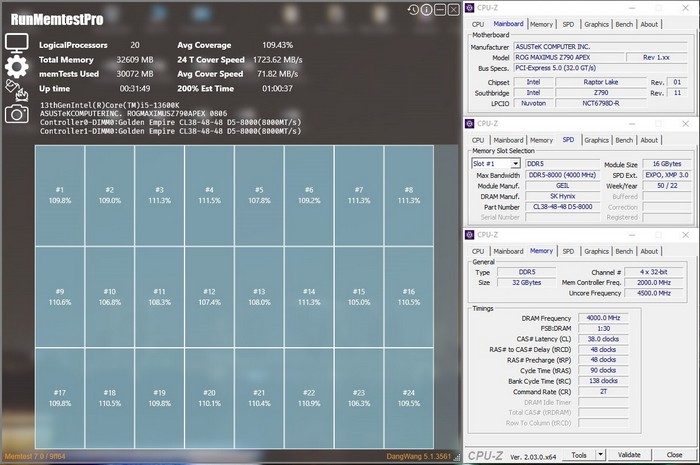Viewport: 700px width, 465px height.
Task: Minimize the RunMemtestPro window
Action: [441, 9]
